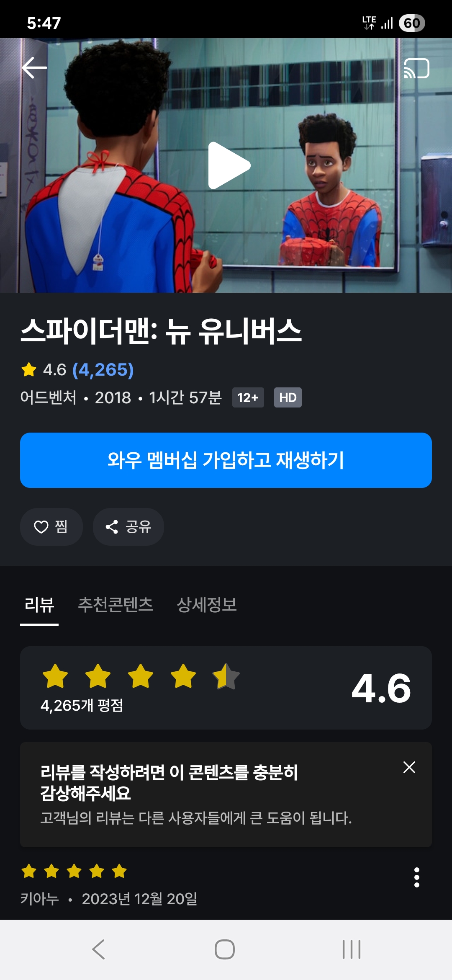Tap the 키아누 reviewer name

coord(40,899)
